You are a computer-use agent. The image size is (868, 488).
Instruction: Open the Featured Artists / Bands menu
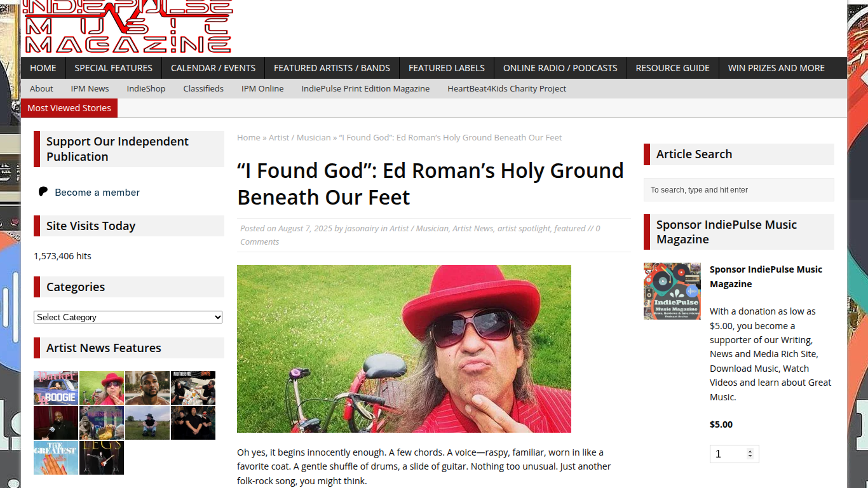pos(332,68)
